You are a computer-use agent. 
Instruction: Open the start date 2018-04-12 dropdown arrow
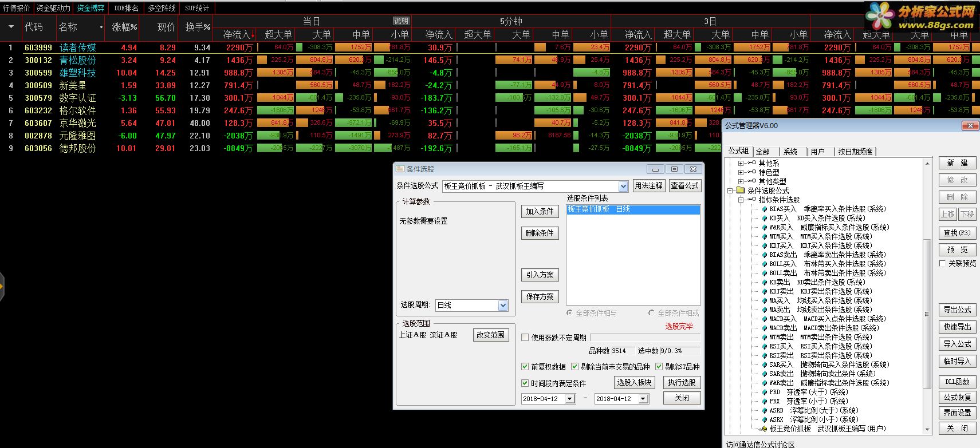[x=570, y=399]
